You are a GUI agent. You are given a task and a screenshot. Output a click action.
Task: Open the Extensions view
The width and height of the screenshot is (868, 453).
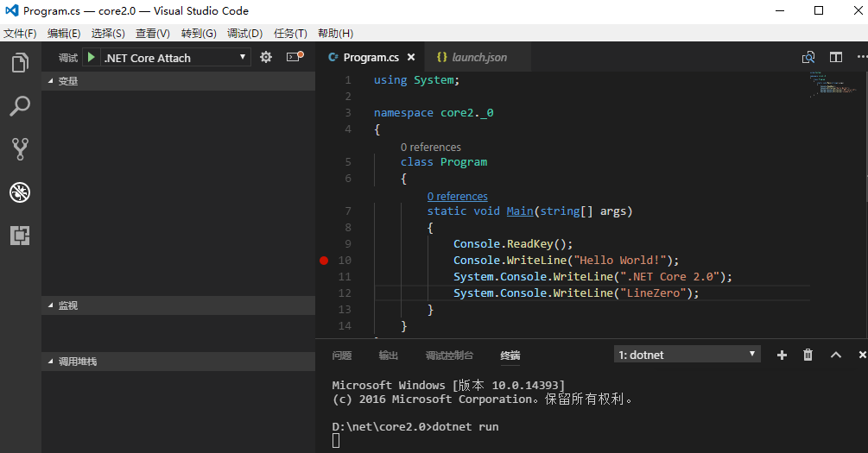tap(20, 235)
